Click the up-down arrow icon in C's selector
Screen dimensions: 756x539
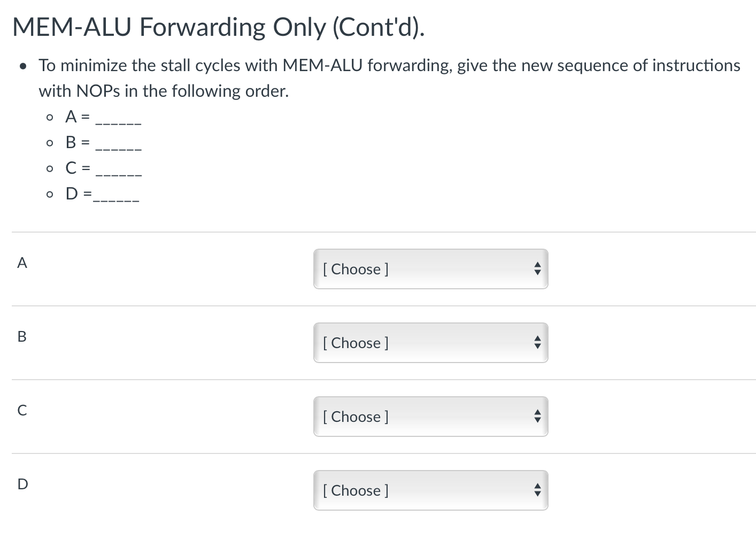click(x=537, y=417)
